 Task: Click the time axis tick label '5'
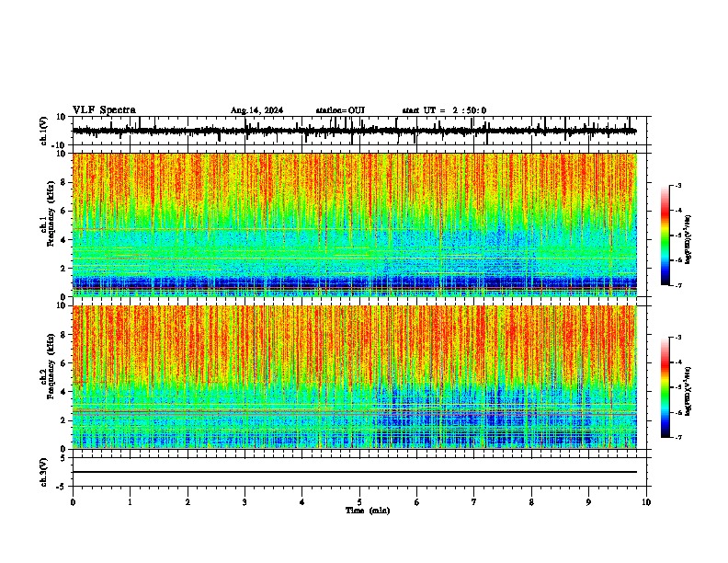pos(359,502)
